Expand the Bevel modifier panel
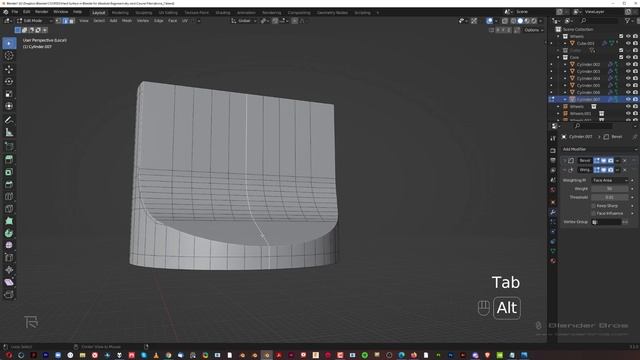This screenshot has height=360, width=640. click(564, 160)
